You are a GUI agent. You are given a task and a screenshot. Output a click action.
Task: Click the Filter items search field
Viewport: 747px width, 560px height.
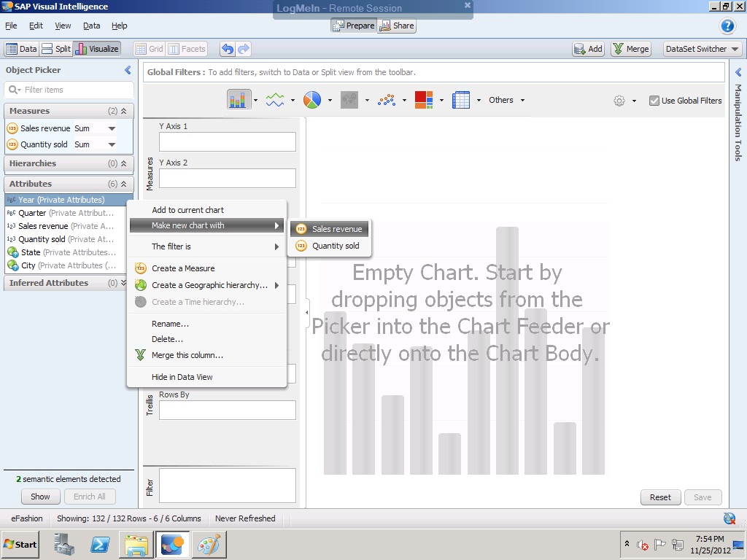[69, 90]
